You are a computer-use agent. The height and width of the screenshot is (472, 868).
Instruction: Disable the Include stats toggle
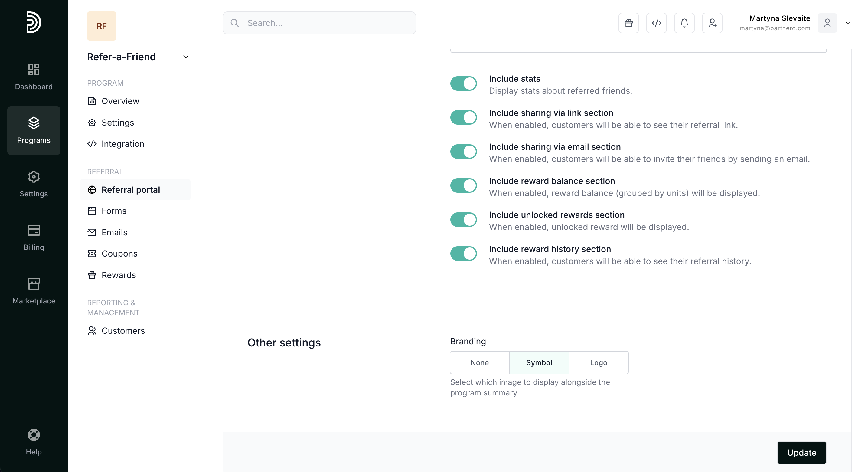tap(463, 84)
